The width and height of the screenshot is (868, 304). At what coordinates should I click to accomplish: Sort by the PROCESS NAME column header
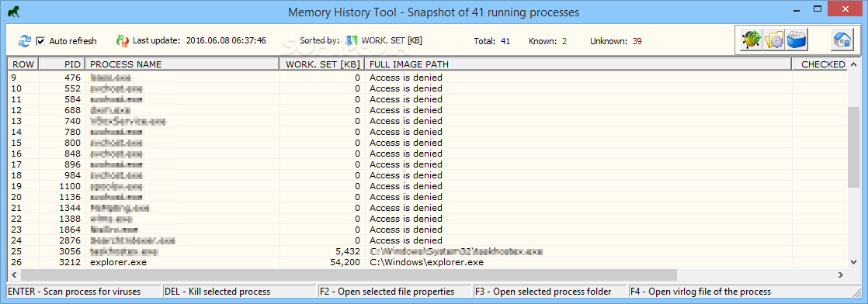[x=182, y=64]
